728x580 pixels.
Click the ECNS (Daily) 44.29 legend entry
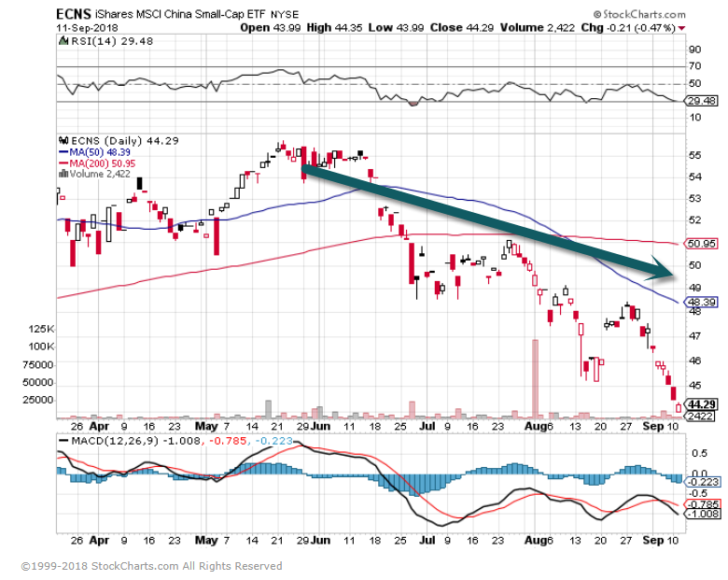pyautogui.click(x=124, y=141)
